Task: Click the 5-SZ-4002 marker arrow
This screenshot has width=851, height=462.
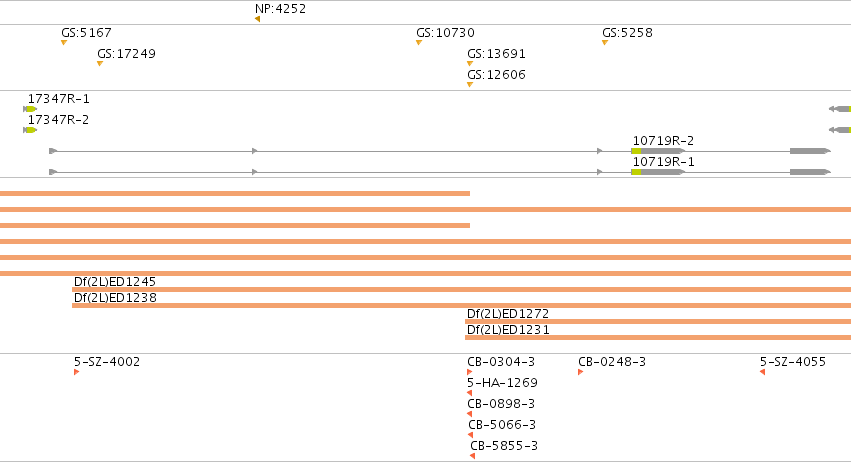Action: click(77, 372)
